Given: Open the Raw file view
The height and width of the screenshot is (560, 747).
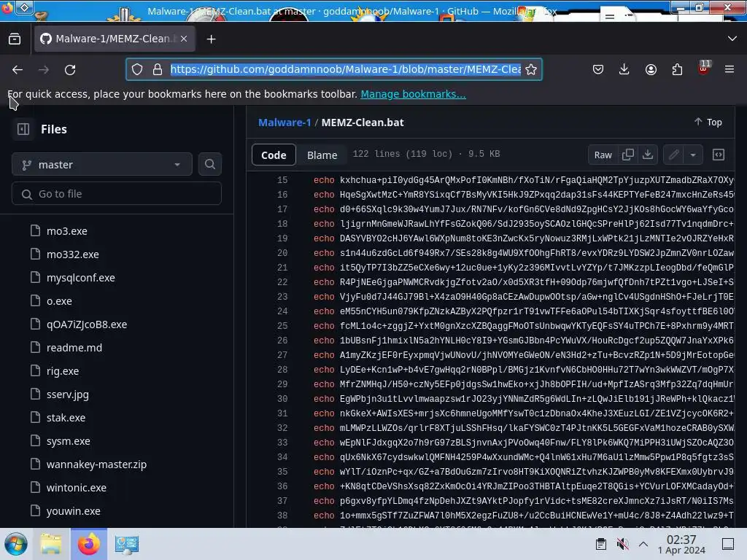Looking at the screenshot, I should pos(603,155).
